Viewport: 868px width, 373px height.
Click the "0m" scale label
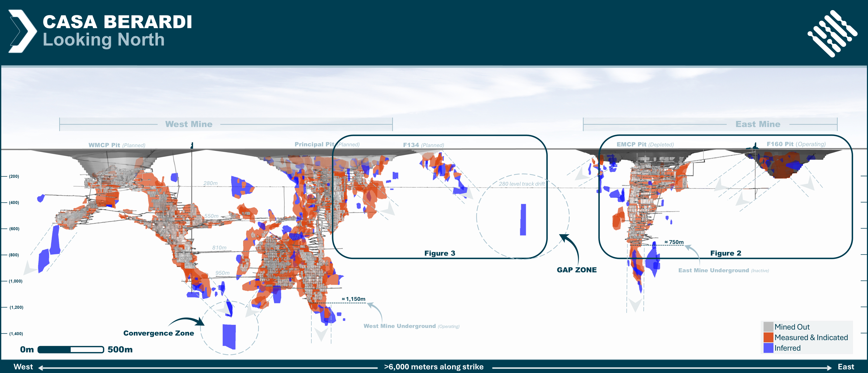pos(27,349)
